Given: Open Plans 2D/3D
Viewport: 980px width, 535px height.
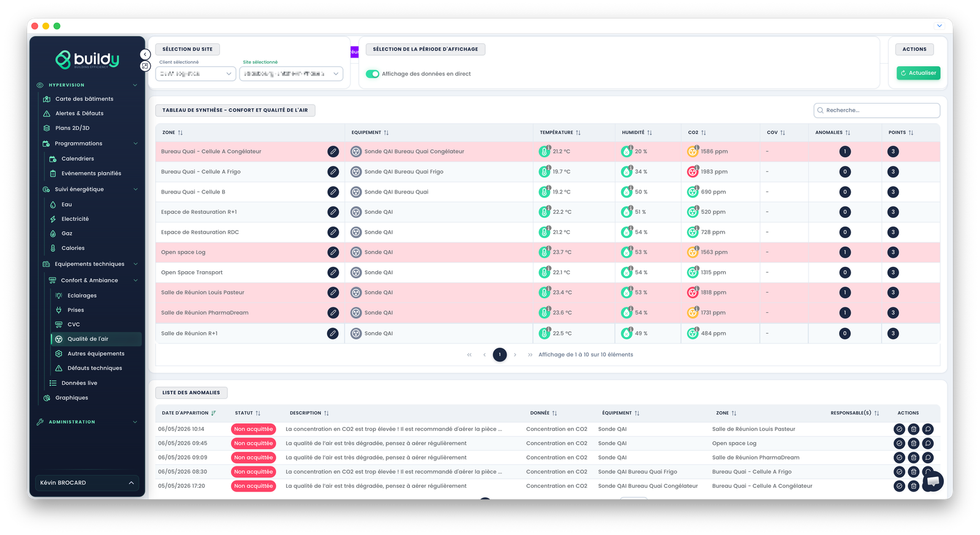Looking at the screenshot, I should pyautogui.click(x=72, y=129).
